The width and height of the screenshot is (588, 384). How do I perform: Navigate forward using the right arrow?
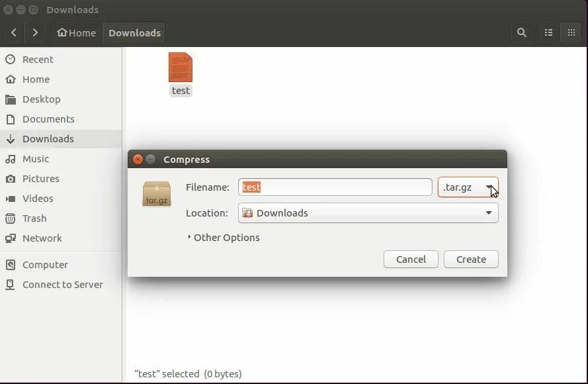pos(35,32)
